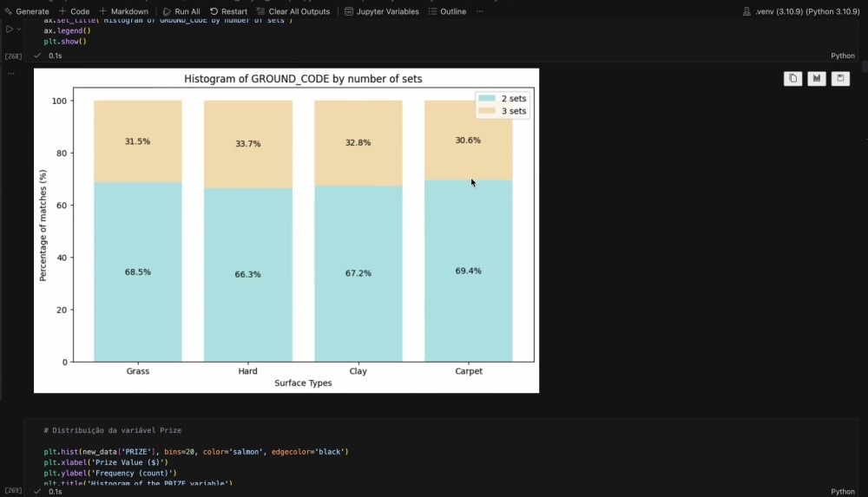This screenshot has height=497, width=868.
Task: Click execution count [269]
Action: click(13, 490)
